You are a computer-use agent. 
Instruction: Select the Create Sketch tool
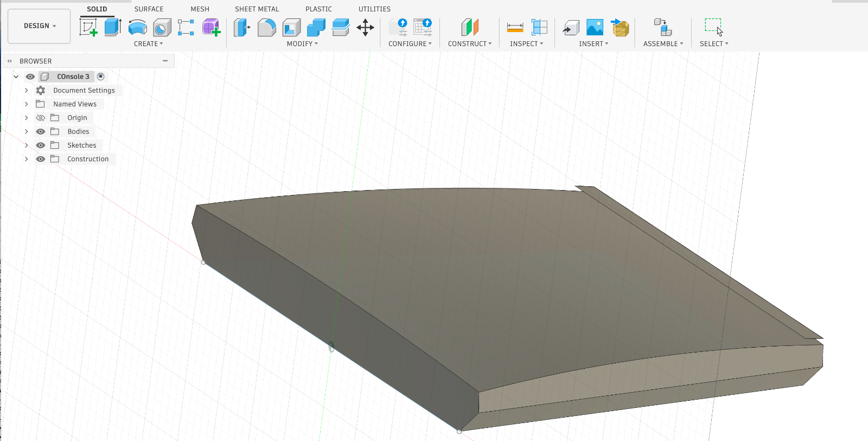pyautogui.click(x=88, y=27)
